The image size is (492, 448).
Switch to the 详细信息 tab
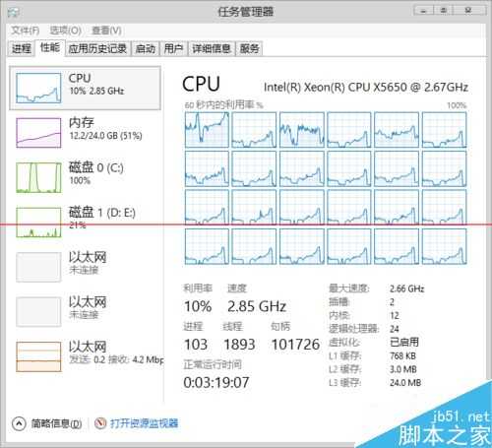212,49
